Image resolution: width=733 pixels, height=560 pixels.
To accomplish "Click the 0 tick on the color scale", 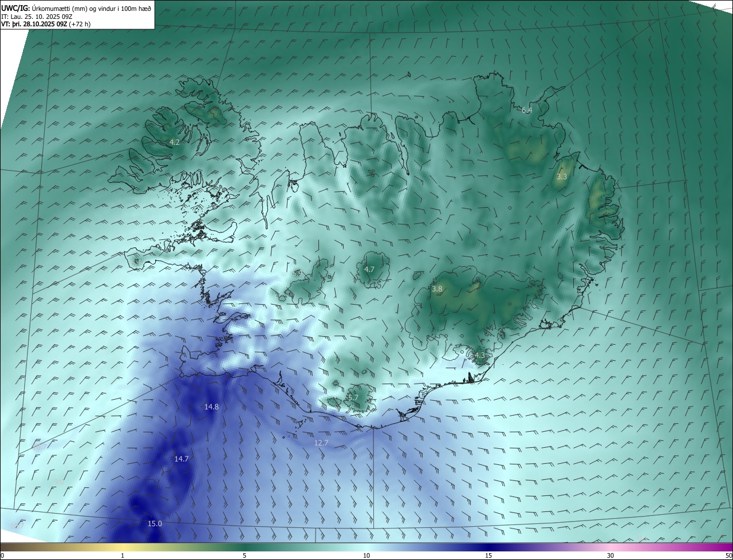I will 2,555.
